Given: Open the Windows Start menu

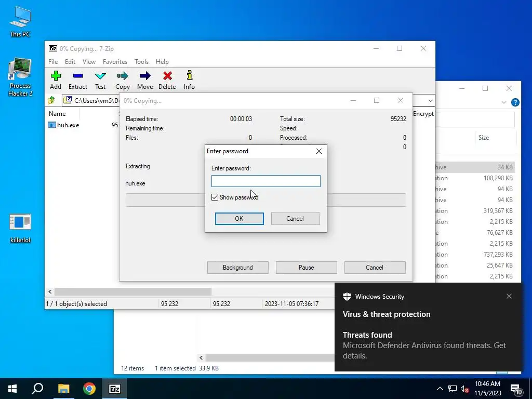Looking at the screenshot, I should (12, 389).
